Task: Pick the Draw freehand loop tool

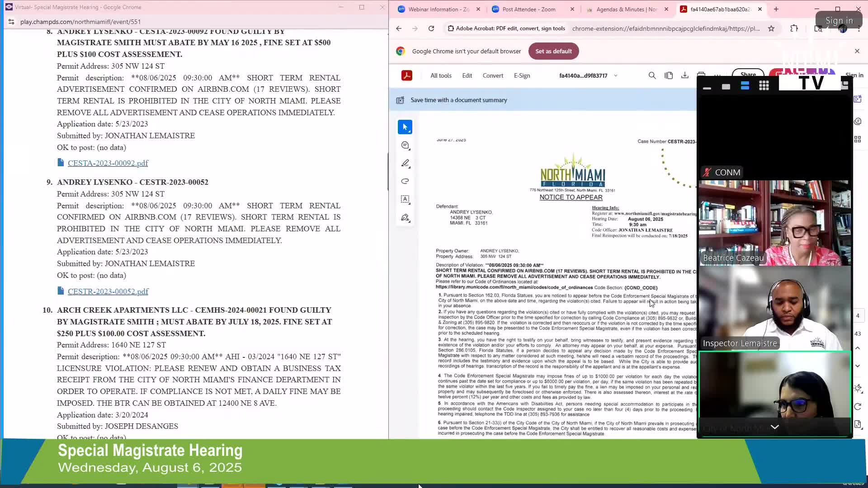Action: click(x=405, y=182)
